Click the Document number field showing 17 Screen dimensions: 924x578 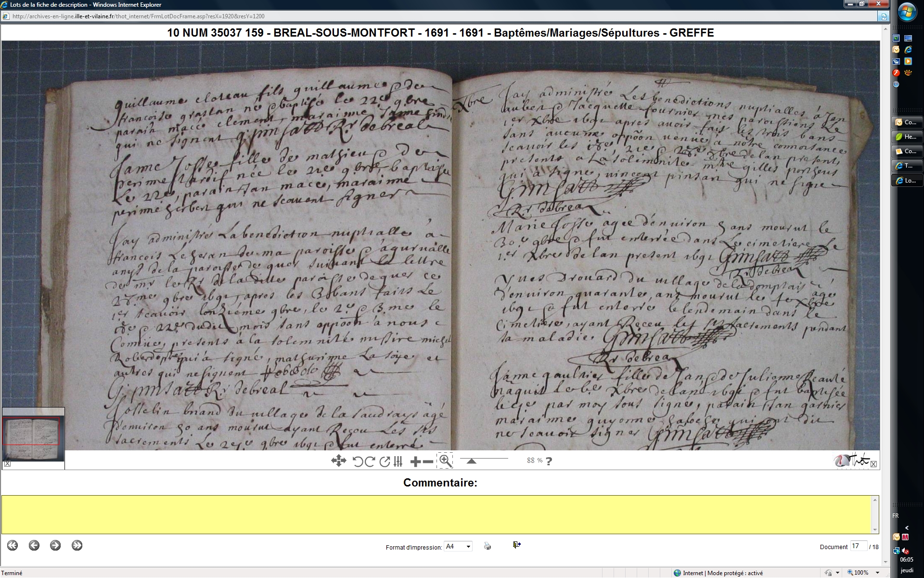click(x=858, y=546)
